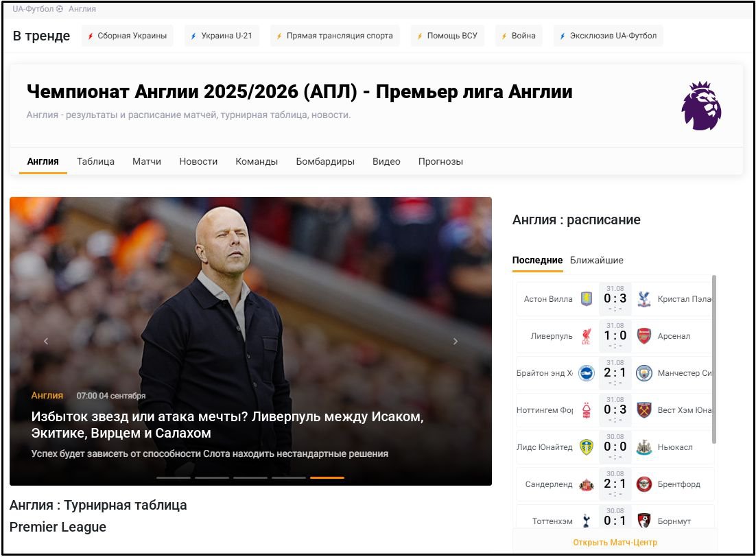Click the Brentford club crest

click(x=643, y=484)
